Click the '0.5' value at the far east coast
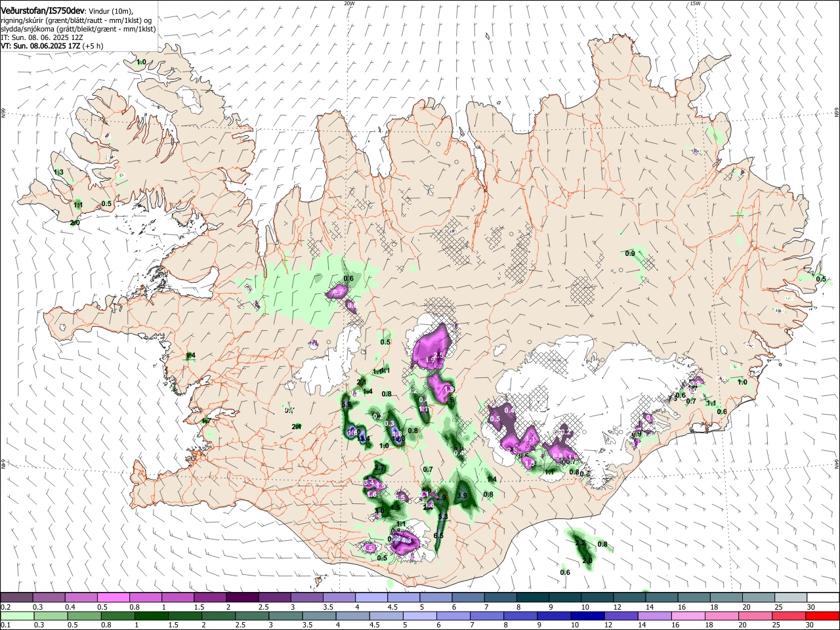This screenshot has height=630, width=840. click(x=821, y=279)
